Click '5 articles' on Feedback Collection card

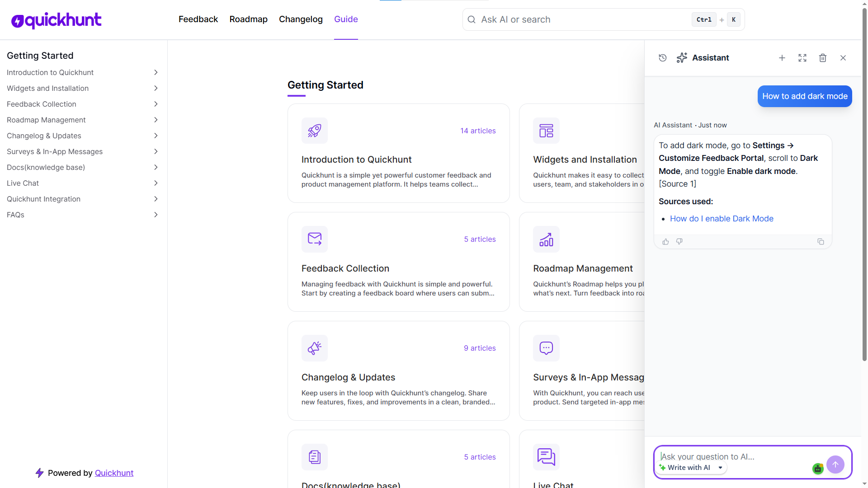pos(480,239)
